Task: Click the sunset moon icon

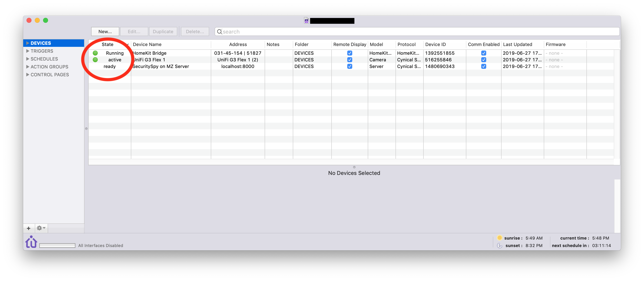Action: (x=499, y=246)
